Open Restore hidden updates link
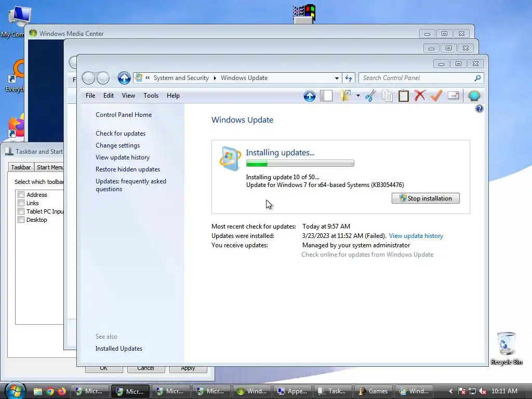 (128, 169)
